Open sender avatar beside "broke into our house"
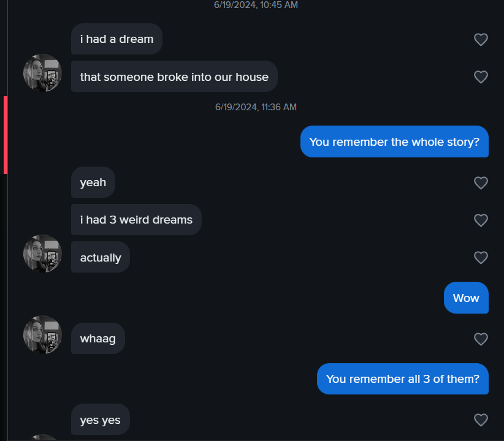The height and width of the screenshot is (441, 504). 42,73
